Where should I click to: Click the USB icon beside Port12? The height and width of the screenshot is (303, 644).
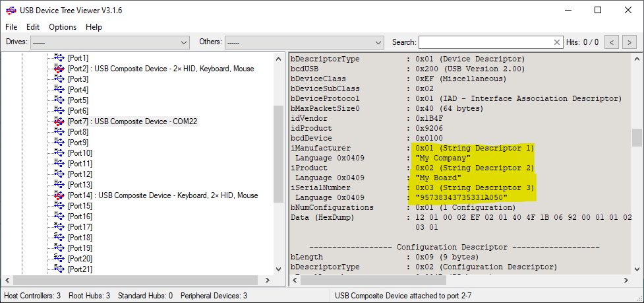click(x=59, y=174)
